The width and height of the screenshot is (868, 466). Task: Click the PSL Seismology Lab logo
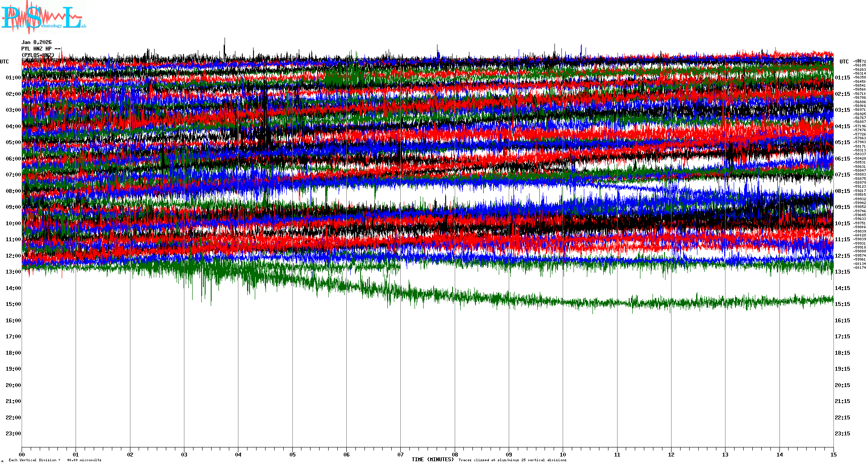(x=43, y=17)
